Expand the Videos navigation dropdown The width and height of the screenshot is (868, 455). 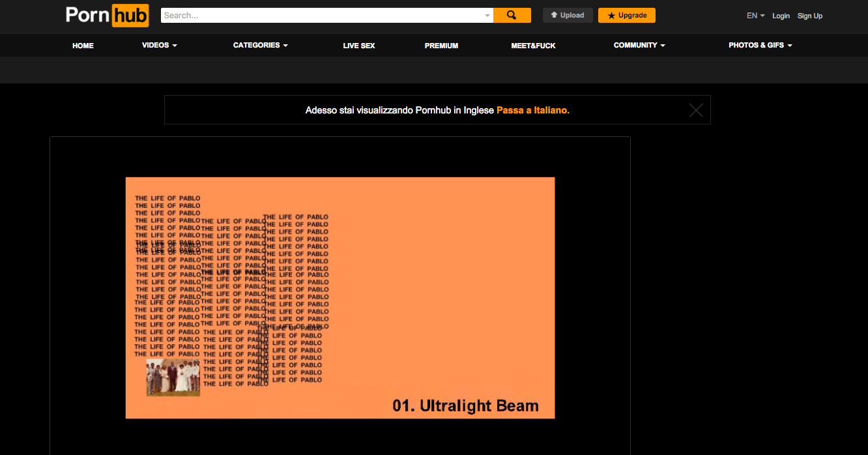[159, 45]
